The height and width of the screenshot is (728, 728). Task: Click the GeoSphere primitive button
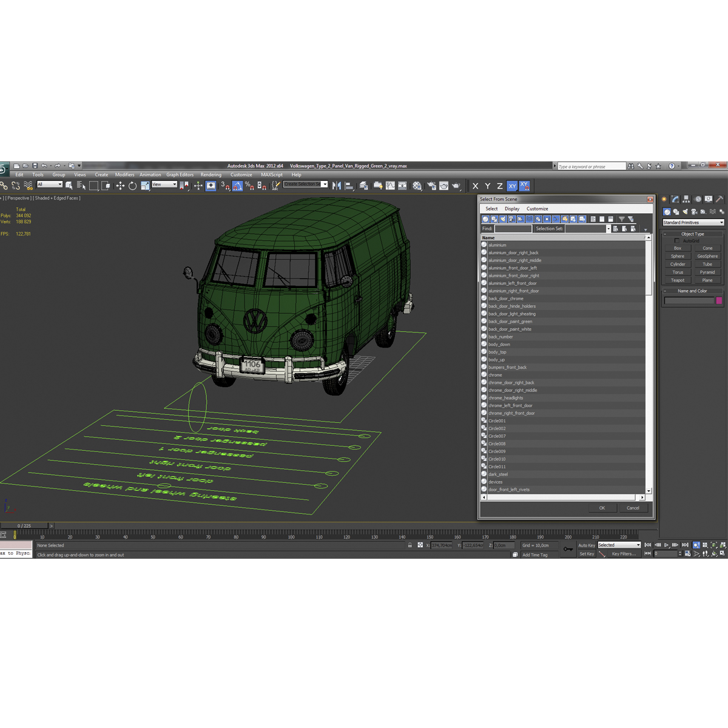coord(707,256)
